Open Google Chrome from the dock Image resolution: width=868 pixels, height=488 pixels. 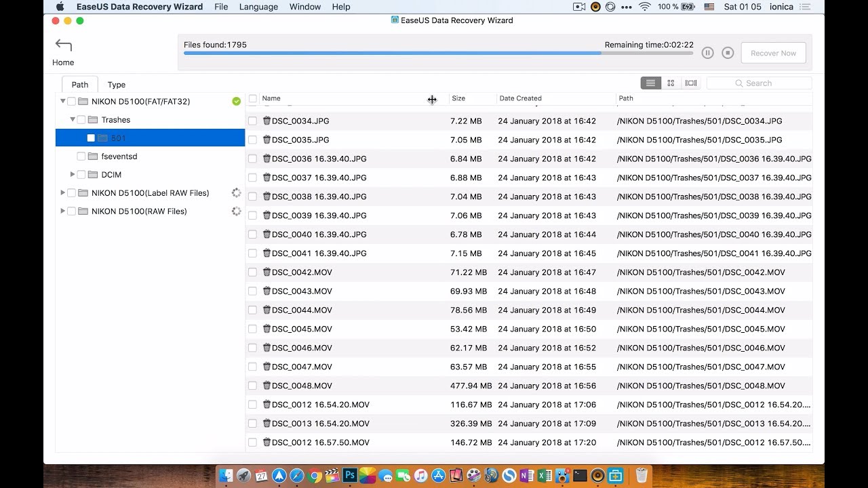(x=315, y=476)
